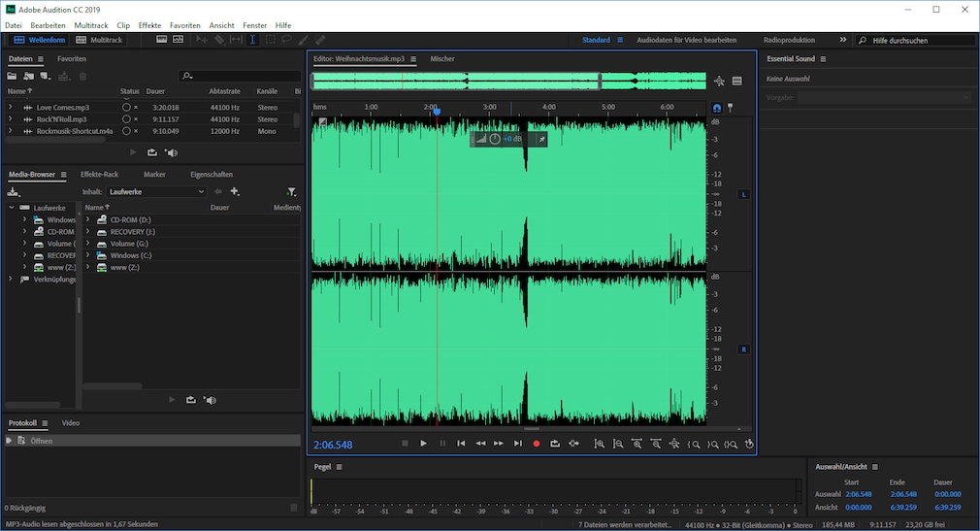Click playhead marker on timeline ruler
The image size is (980, 531).
437,112
